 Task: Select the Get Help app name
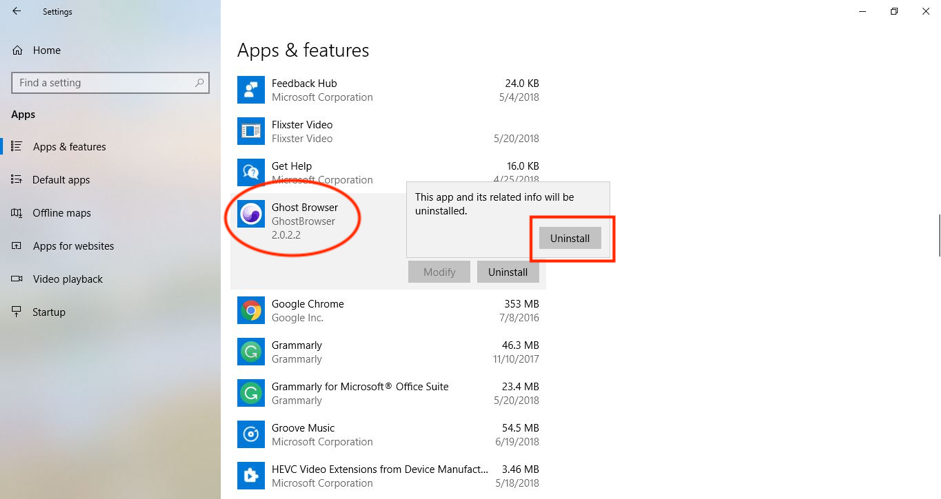tap(292, 166)
